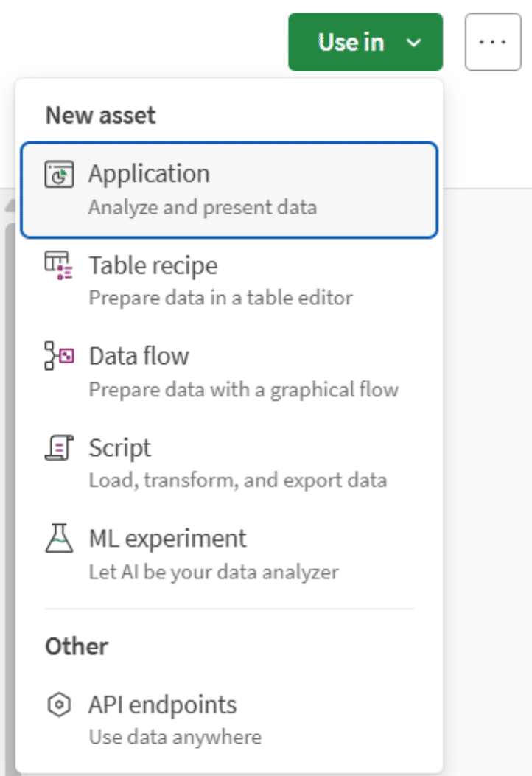Select the Application menu entry title

point(149,174)
